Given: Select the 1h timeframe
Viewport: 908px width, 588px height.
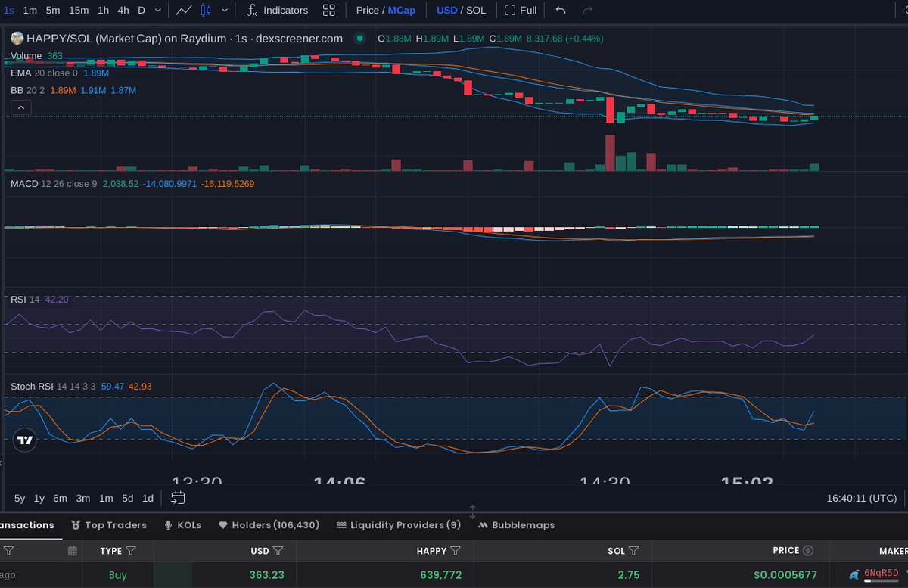Looking at the screenshot, I should pyautogui.click(x=103, y=10).
